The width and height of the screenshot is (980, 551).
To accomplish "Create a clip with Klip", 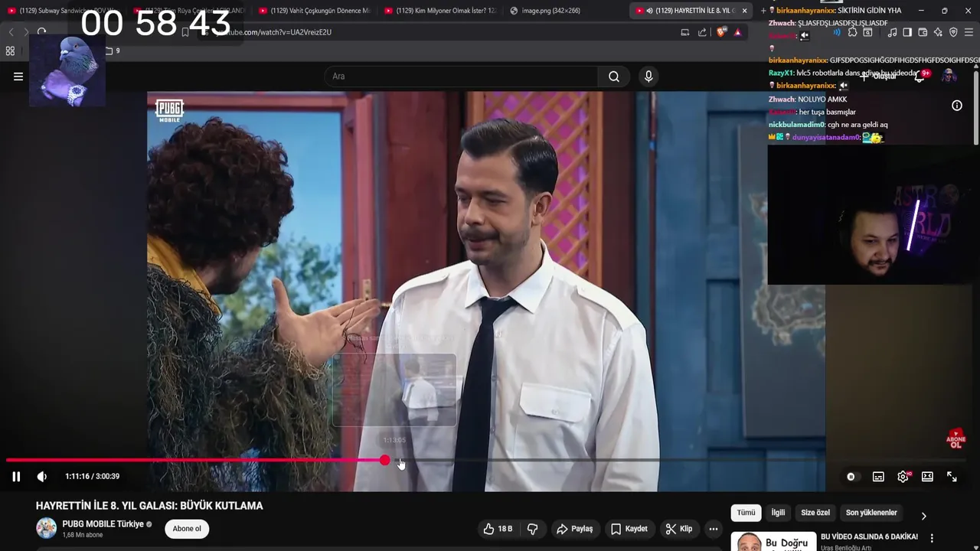I will click(679, 529).
